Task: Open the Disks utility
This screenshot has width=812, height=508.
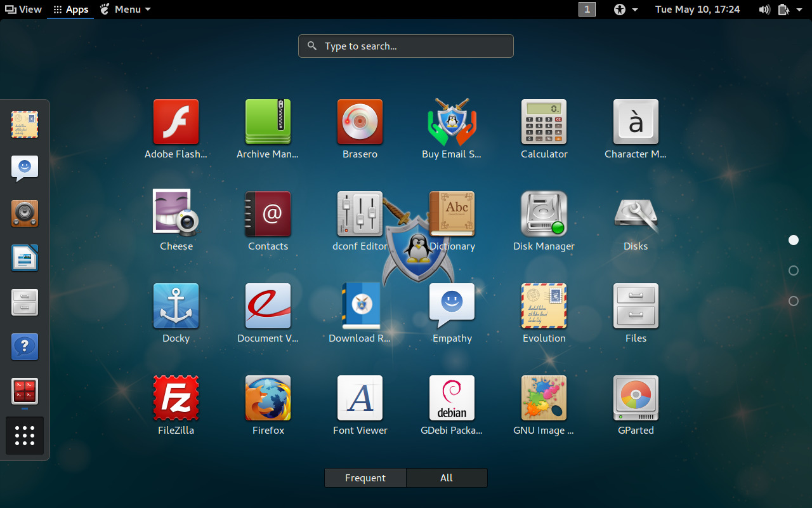Action: (x=636, y=214)
